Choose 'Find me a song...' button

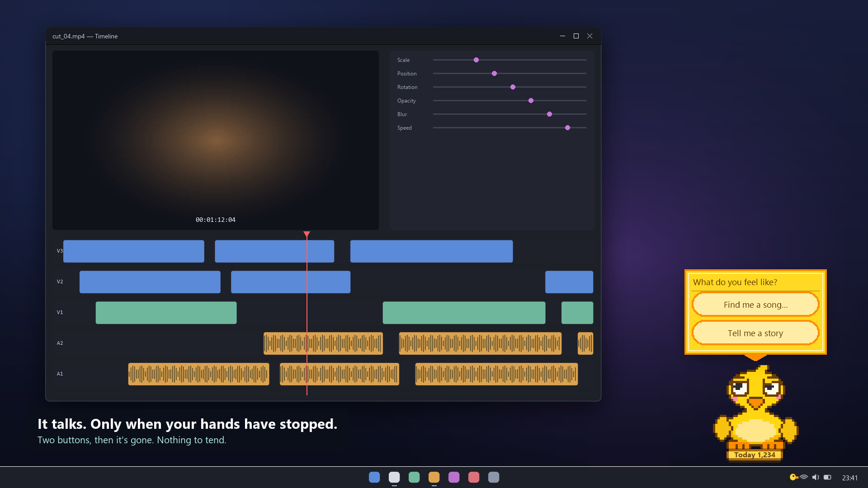pos(755,305)
